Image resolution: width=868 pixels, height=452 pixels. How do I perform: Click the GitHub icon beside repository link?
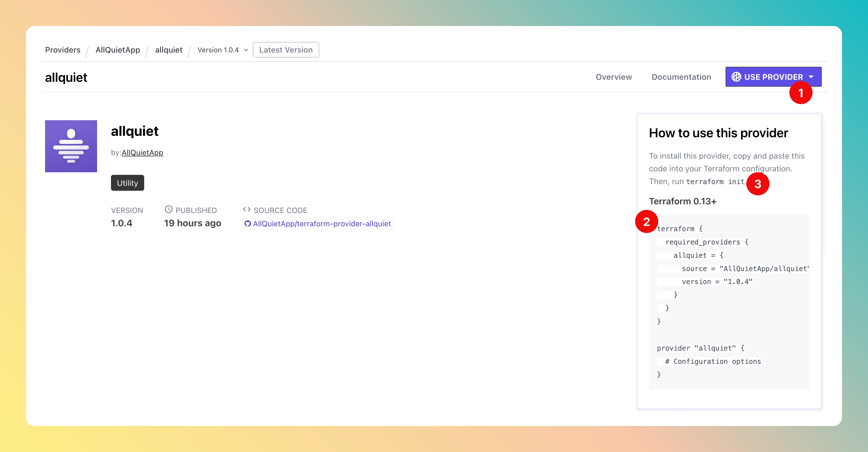pos(247,224)
